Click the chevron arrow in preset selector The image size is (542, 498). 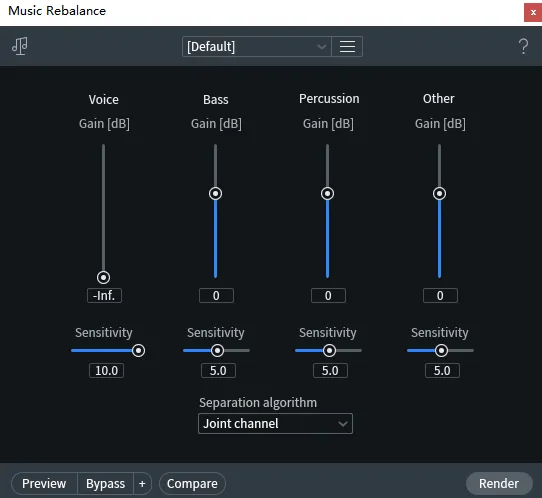click(x=322, y=46)
